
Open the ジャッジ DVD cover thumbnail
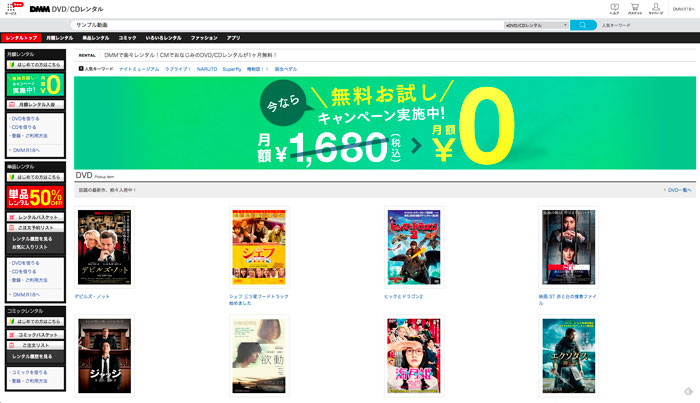pyautogui.click(x=104, y=356)
